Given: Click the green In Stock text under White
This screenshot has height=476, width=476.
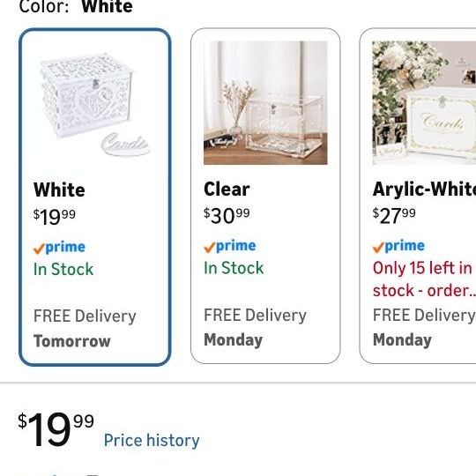Looking at the screenshot, I should (x=63, y=269).
